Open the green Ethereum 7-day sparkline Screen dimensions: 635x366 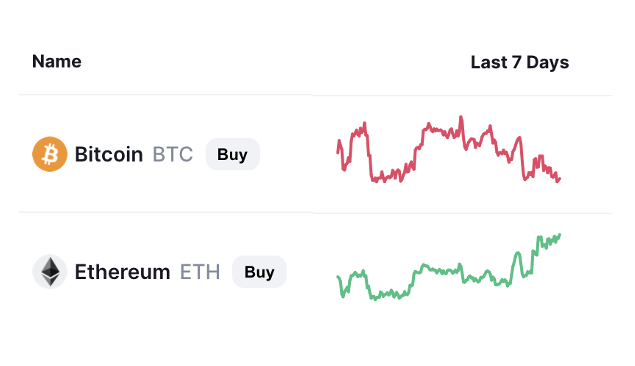[449, 267]
